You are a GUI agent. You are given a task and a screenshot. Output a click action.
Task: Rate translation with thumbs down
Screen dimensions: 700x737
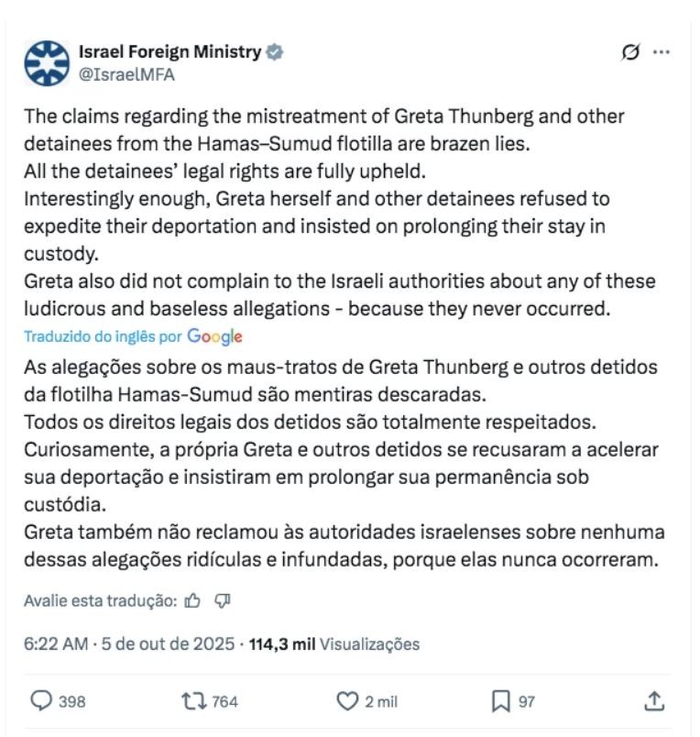click(221, 600)
